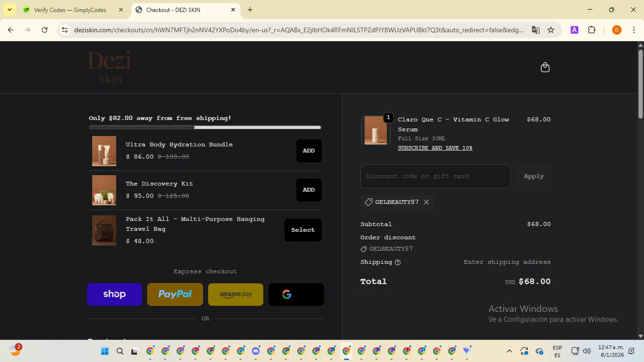Viewport: 644px width, 362px height.
Task: Open The Discovery Kit product thumbnail
Action: pyautogui.click(x=104, y=190)
